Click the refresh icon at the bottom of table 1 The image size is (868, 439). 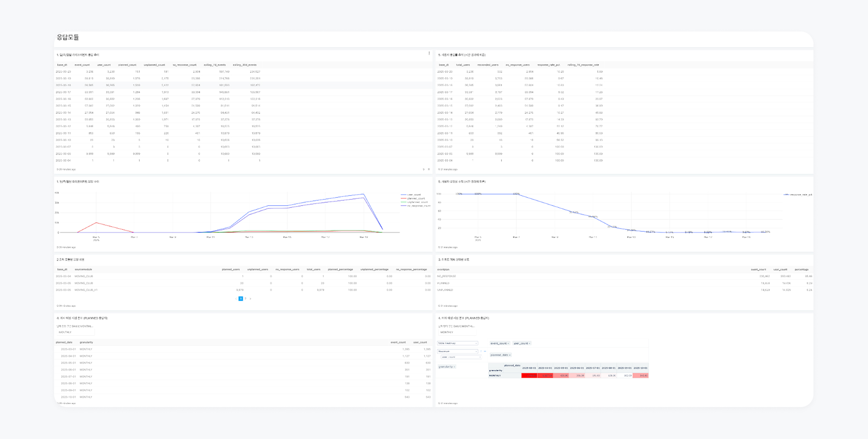423,169
